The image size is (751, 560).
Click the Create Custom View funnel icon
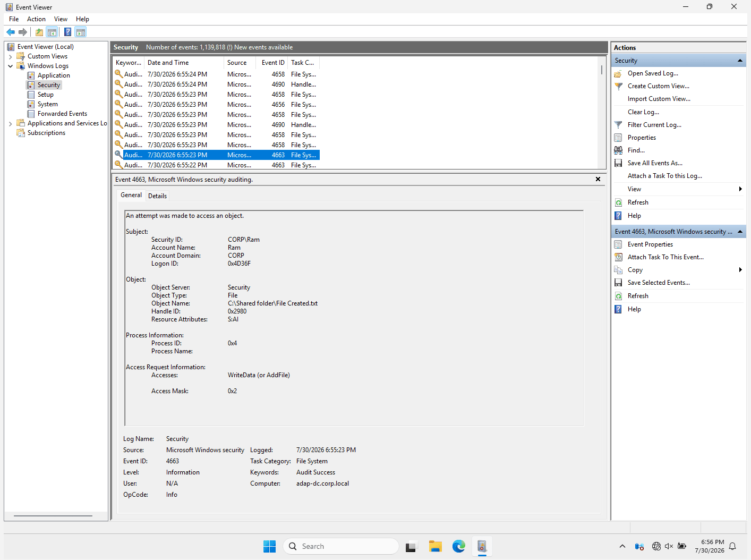pyautogui.click(x=618, y=86)
